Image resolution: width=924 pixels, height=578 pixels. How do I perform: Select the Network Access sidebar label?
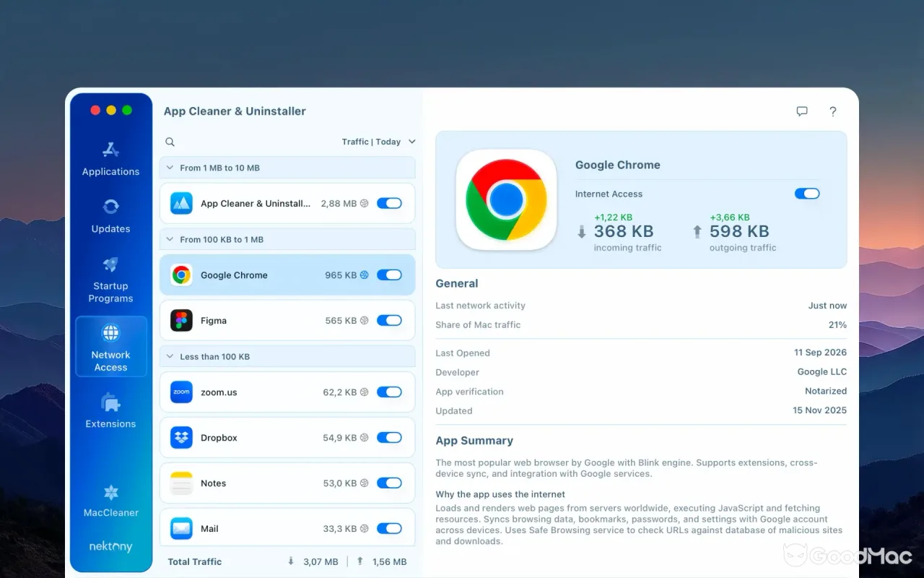(x=110, y=361)
